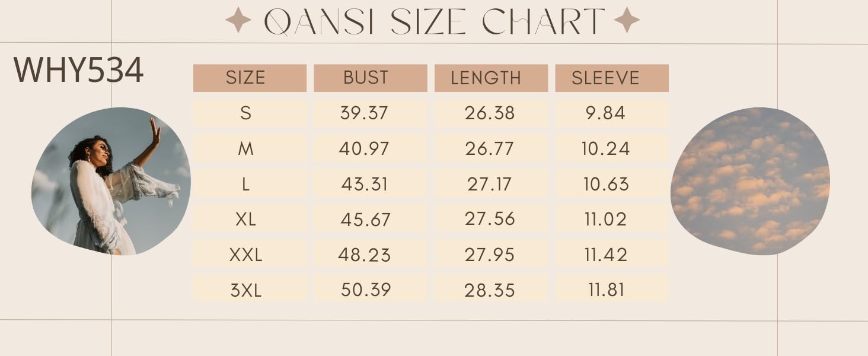This screenshot has width=868, height=356.
Task: Click the woman in white dress photo
Action: (x=111, y=182)
